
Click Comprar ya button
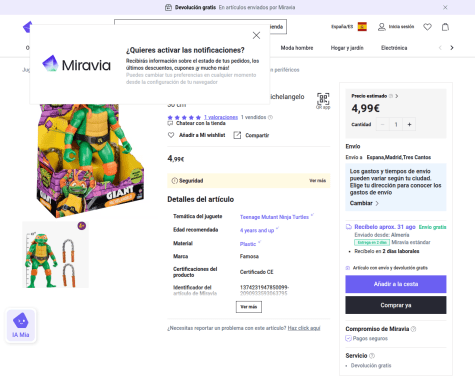click(x=396, y=305)
